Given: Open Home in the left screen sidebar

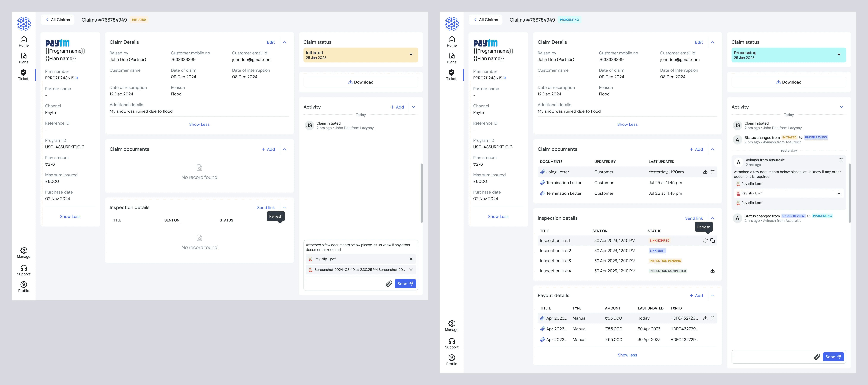Looking at the screenshot, I should tap(24, 42).
